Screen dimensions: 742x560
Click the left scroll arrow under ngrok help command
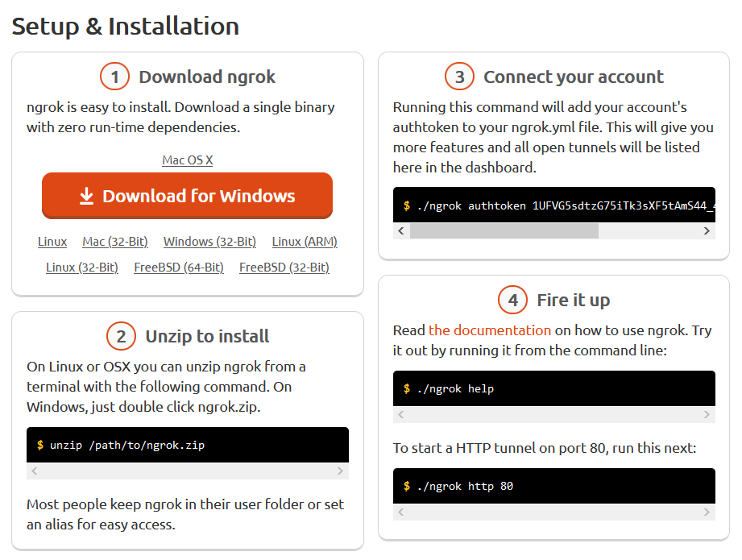400,414
